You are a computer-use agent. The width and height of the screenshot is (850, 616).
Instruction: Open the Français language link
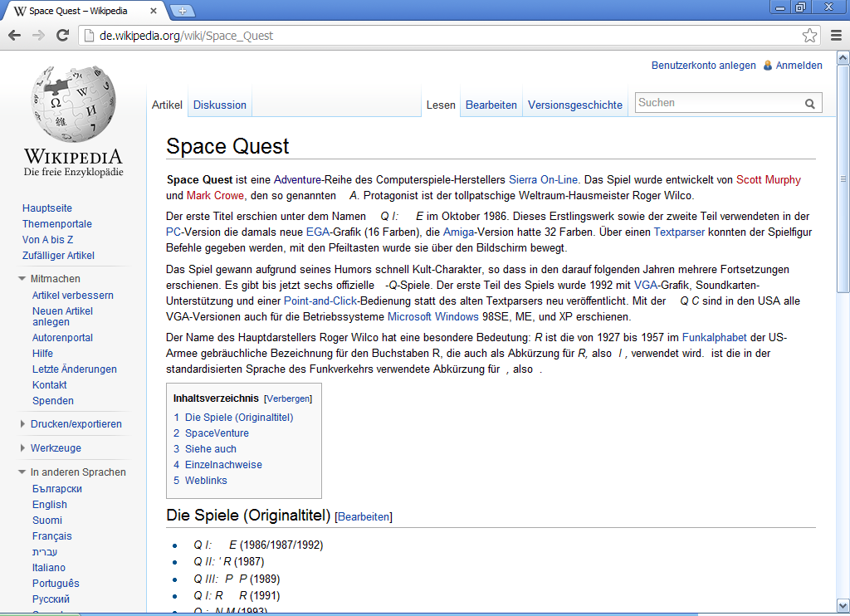click(x=51, y=536)
